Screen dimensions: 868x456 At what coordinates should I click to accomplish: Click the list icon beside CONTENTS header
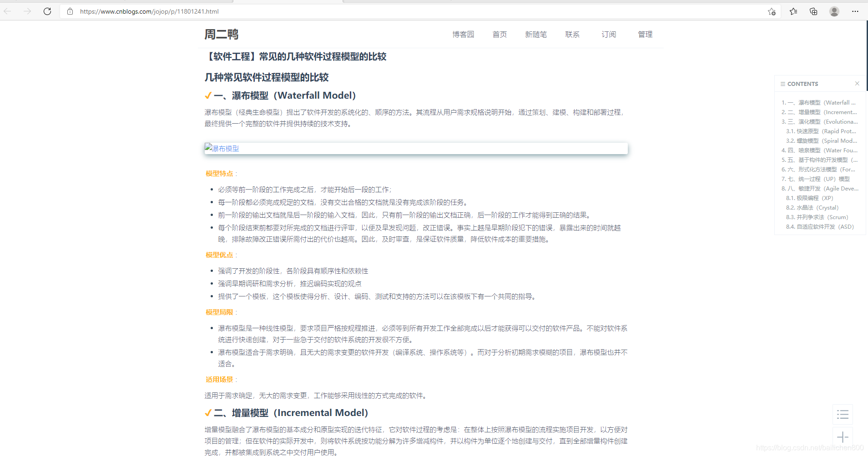[x=783, y=84]
